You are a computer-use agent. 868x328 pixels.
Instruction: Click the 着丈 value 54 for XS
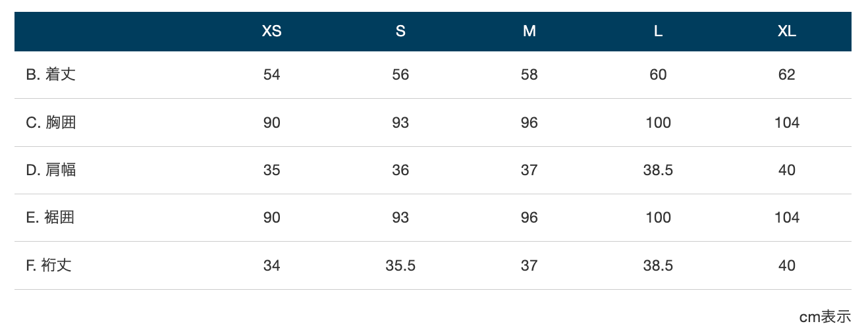[x=272, y=74]
